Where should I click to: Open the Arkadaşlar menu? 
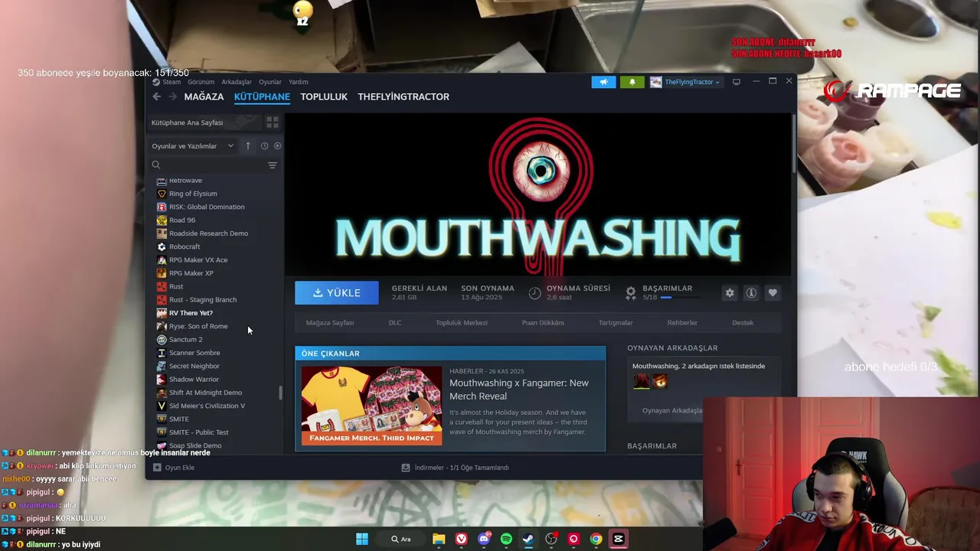coord(237,82)
